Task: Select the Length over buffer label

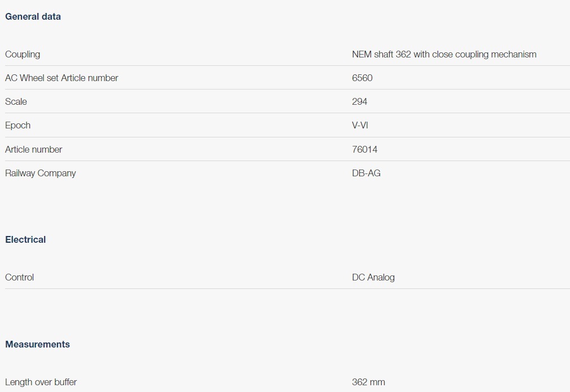Action: point(41,382)
